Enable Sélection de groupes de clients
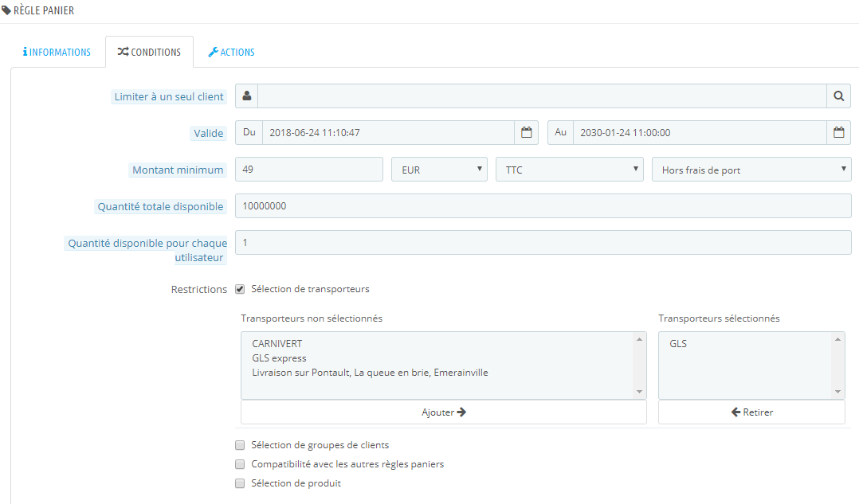Image resolution: width=859 pixels, height=504 pixels. tap(240, 445)
